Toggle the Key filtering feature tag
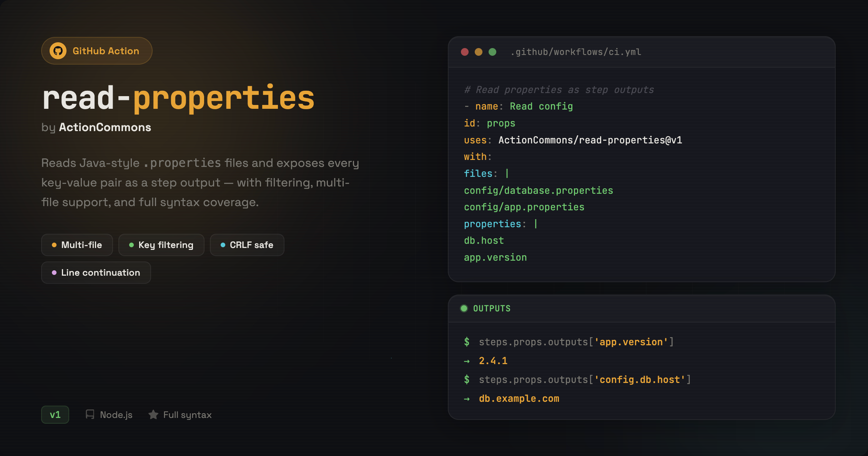868x456 pixels. [x=161, y=245]
